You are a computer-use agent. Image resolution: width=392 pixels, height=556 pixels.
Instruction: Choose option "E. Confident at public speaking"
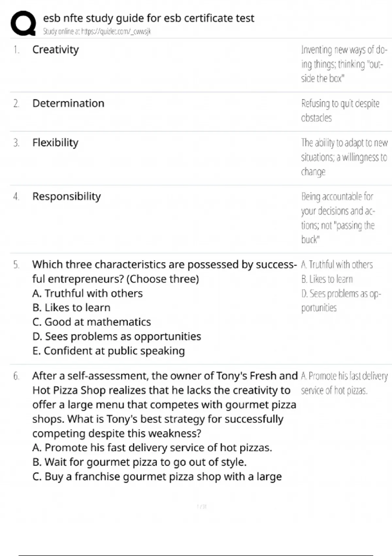[108, 351]
